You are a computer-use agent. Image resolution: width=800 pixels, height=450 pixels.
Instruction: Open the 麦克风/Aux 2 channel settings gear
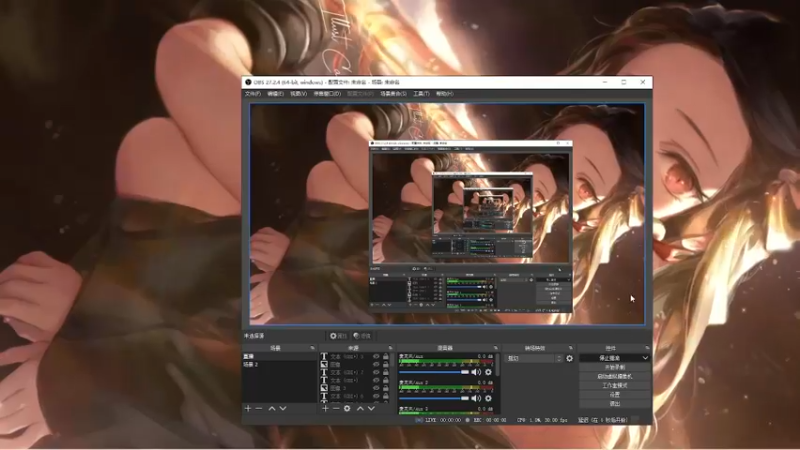click(488, 398)
